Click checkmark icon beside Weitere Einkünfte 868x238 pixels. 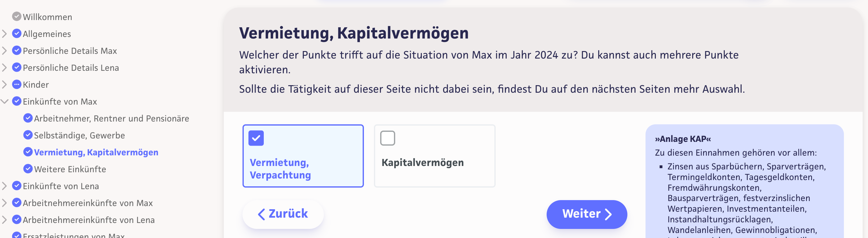(x=28, y=168)
